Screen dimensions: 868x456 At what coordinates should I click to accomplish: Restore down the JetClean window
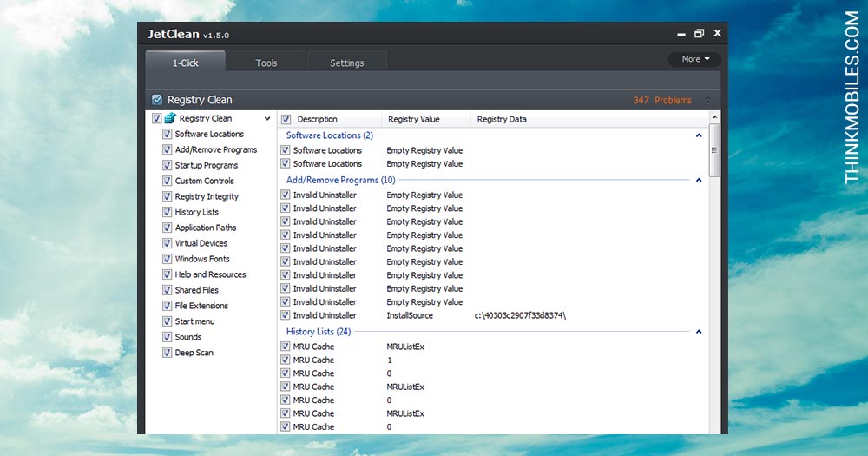(699, 33)
